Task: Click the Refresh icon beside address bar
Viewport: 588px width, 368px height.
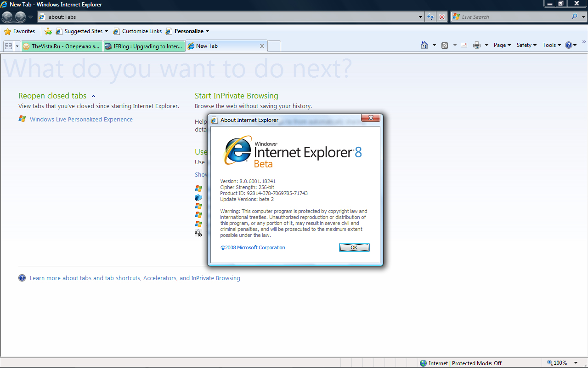Action: (x=430, y=17)
